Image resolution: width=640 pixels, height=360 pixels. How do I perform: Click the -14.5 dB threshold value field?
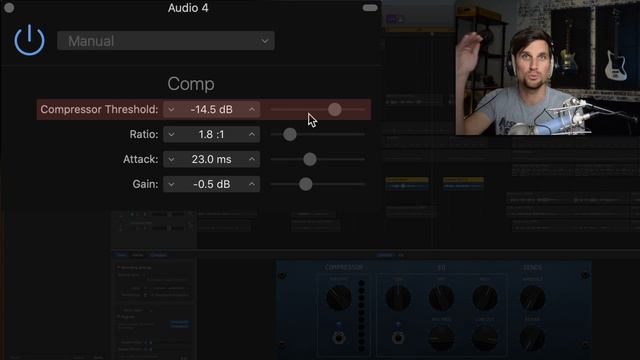tap(211, 109)
